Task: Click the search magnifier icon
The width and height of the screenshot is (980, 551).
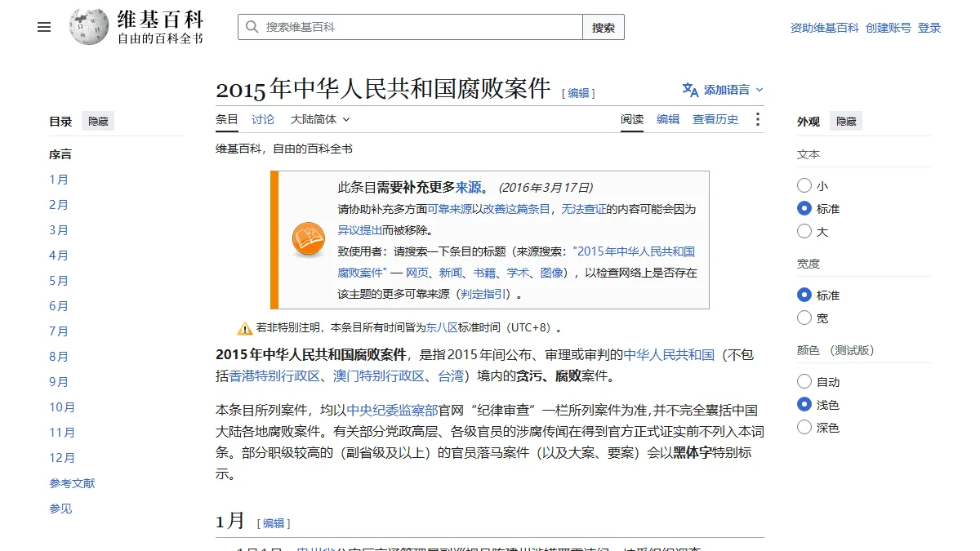Action: tap(251, 27)
